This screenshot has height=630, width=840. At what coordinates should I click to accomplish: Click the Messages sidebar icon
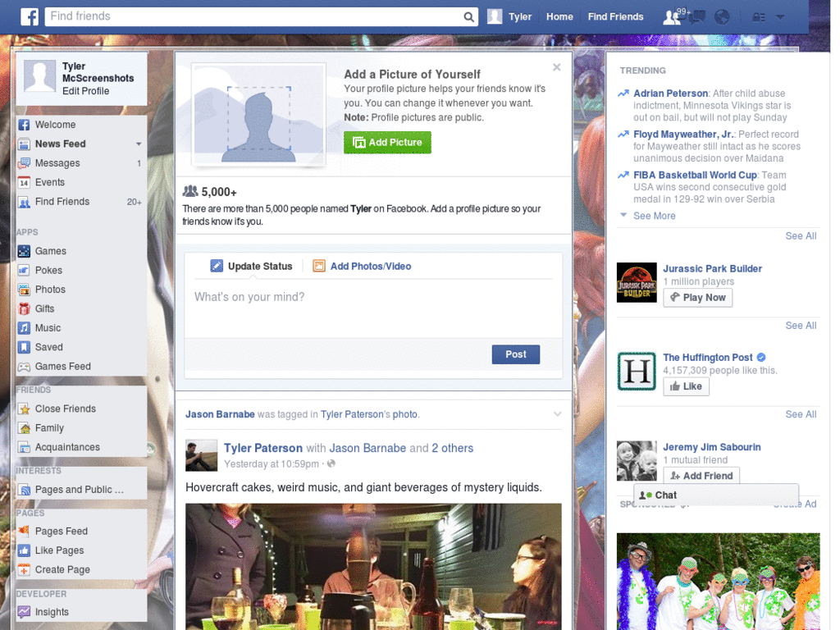tap(24, 163)
